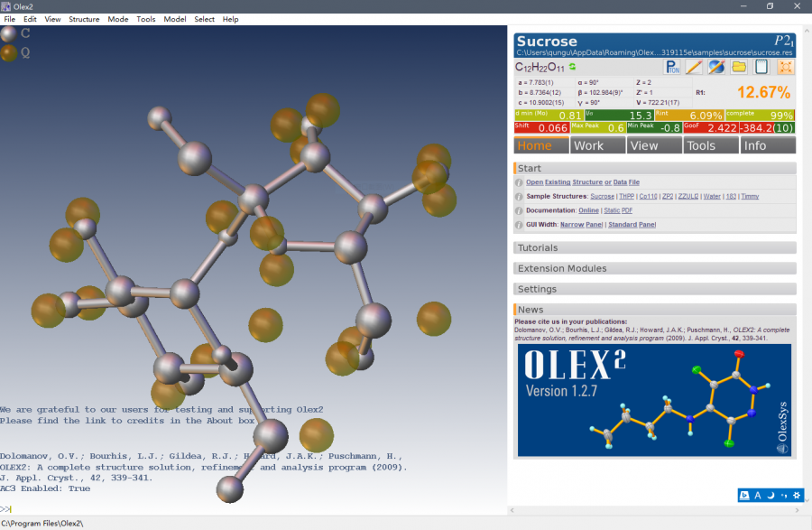Load the Water sample structure
The height and width of the screenshot is (530, 812).
coord(712,196)
